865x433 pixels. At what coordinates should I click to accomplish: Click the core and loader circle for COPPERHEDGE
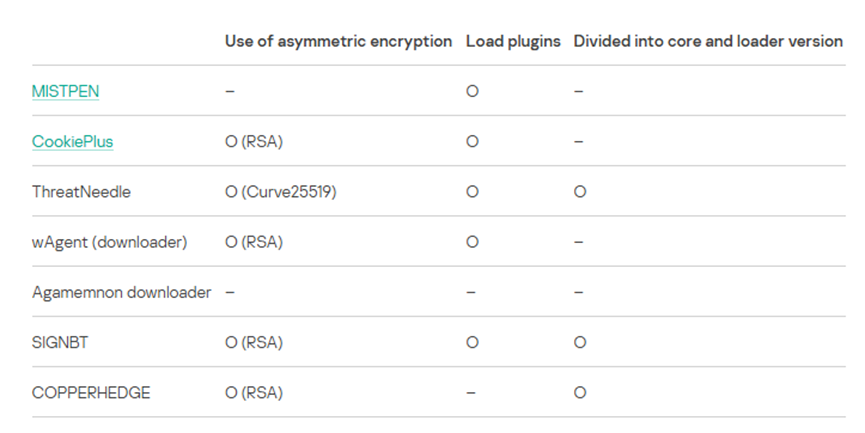pos(580,392)
